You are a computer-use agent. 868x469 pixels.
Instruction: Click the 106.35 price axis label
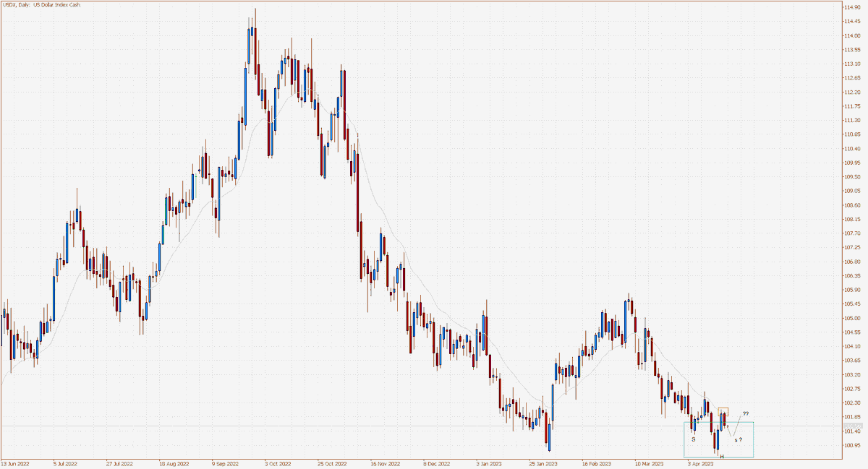pos(851,275)
